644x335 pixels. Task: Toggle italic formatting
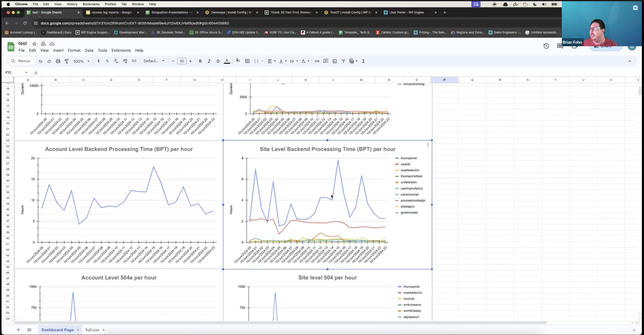tap(209, 61)
